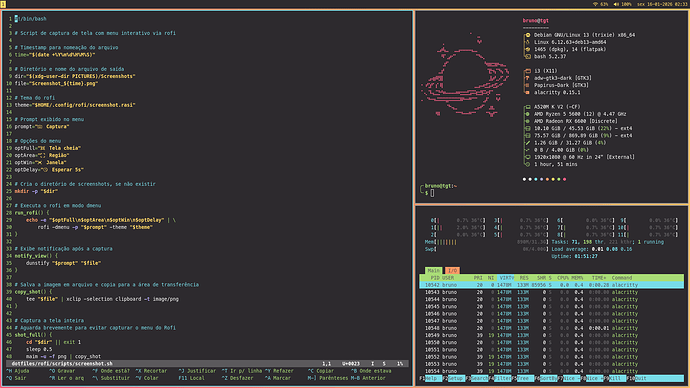Click the shell icon beside bash 5.2.37

point(528,56)
